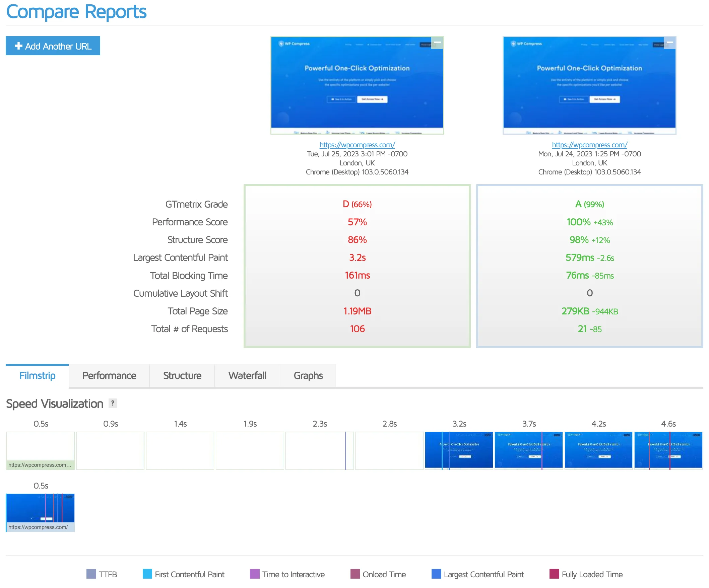This screenshot has width=709, height=588.
Task: Switch to the Structure tab
Action: pyautogui.click(x=182, y=375)
